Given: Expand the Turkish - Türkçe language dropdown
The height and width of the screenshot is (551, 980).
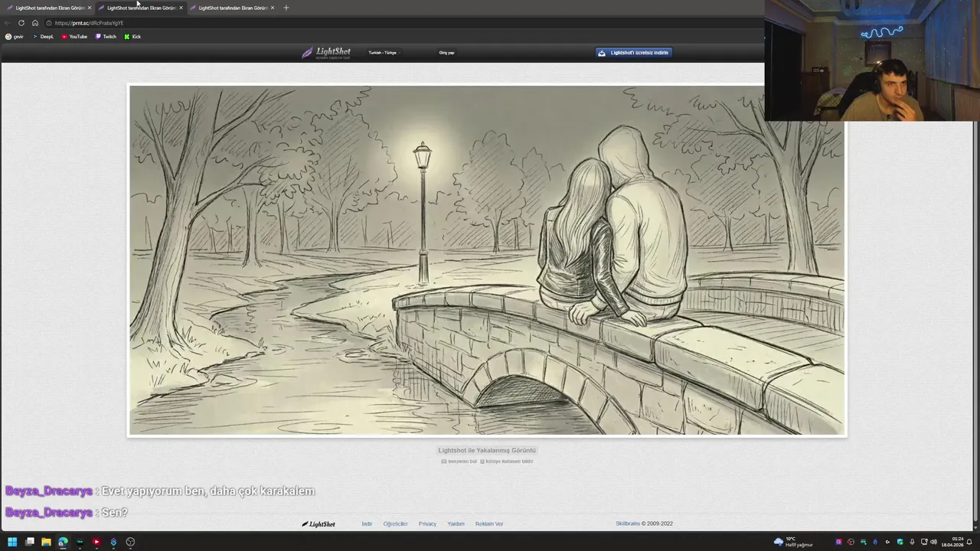Looking at the screenshot, I should [384, 53].
